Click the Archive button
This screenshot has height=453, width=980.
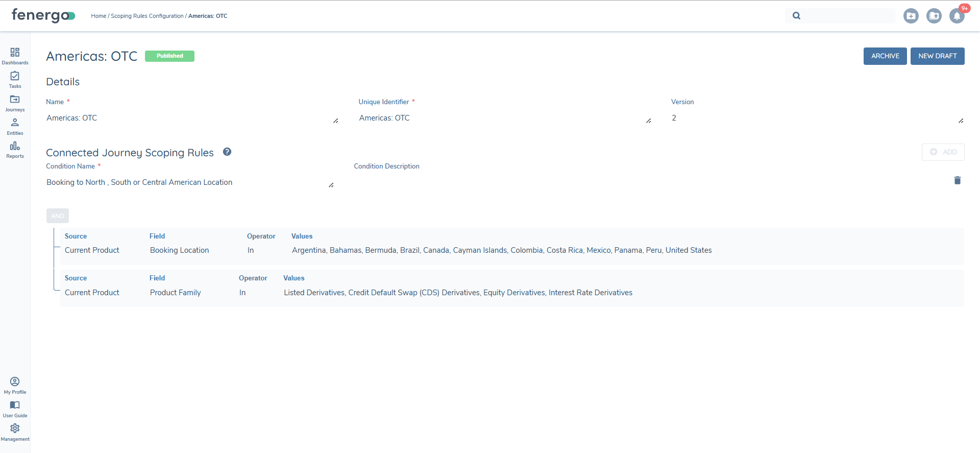885,56
